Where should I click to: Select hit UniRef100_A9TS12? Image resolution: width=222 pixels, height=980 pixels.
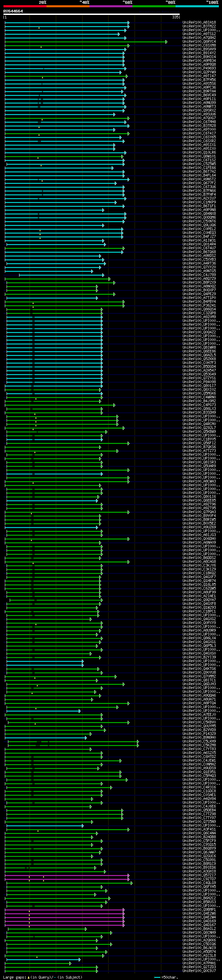199,34
